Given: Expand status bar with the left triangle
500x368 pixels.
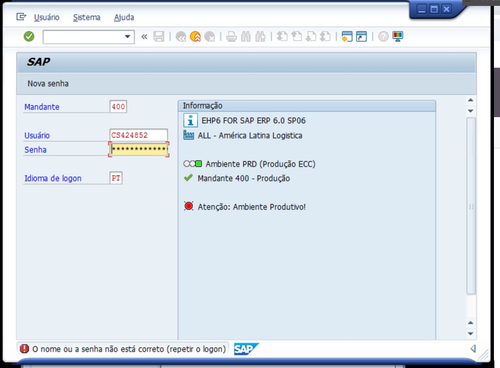Looking at the screenshot, I should click(473, 349).
